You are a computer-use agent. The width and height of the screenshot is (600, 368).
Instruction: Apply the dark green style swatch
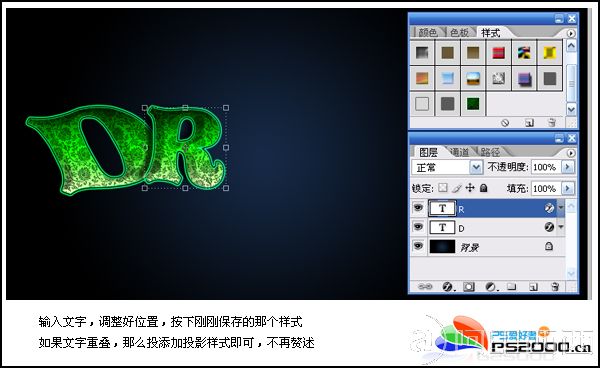point(473,104)
